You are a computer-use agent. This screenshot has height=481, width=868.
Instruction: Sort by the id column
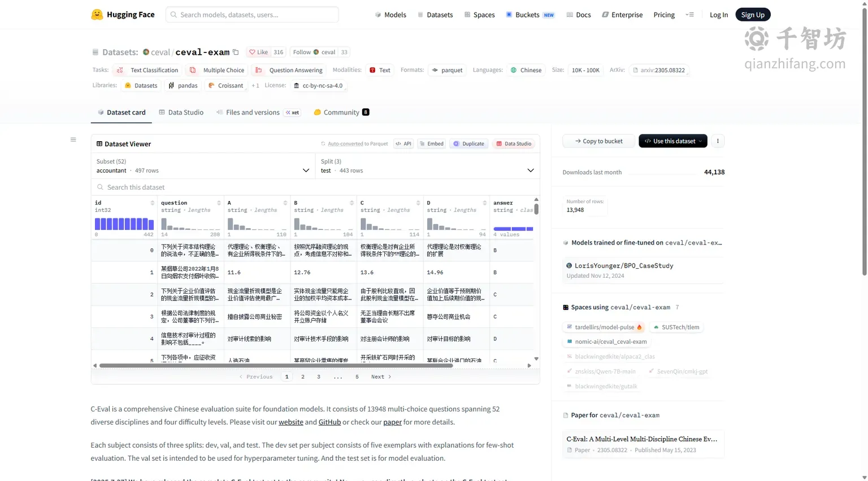(x=152, y=203)
